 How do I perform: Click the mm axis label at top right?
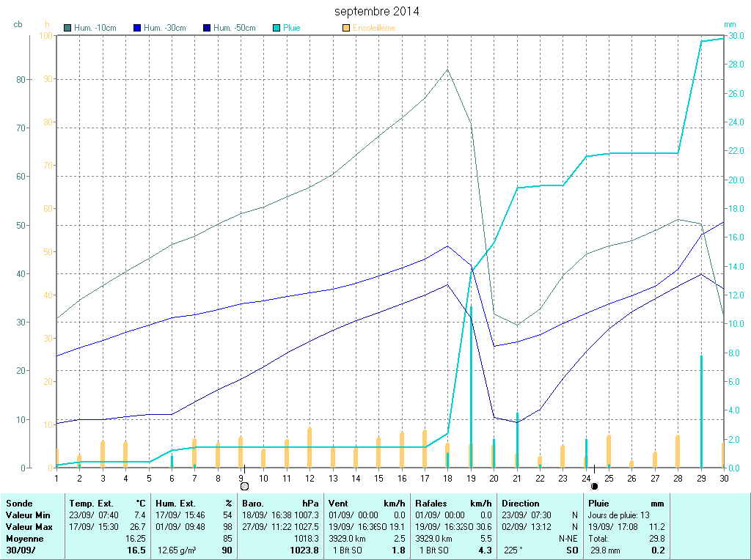pyautogui.click(x=730, y=24)
